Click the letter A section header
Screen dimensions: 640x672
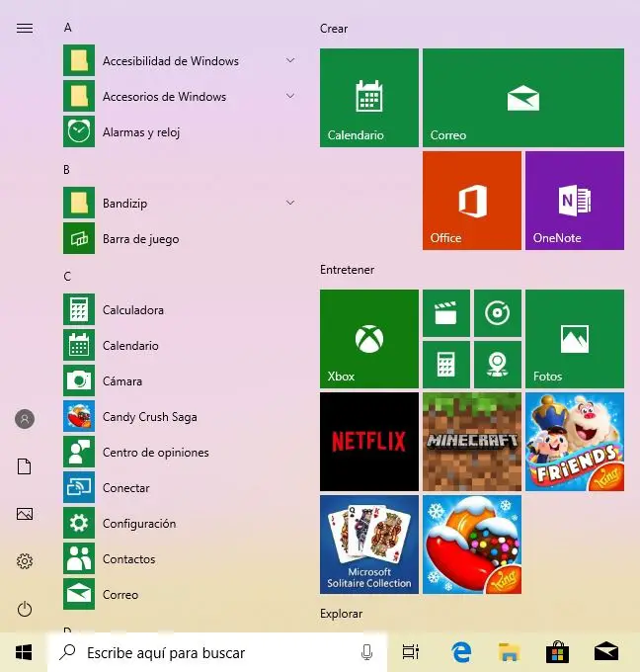pos(68,28)
